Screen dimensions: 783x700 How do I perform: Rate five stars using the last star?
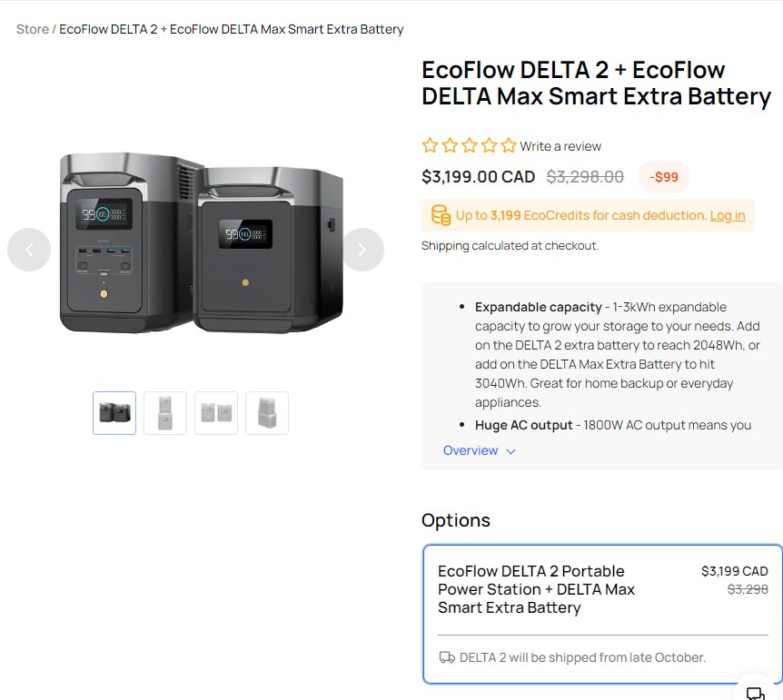(x=509, y=145)
